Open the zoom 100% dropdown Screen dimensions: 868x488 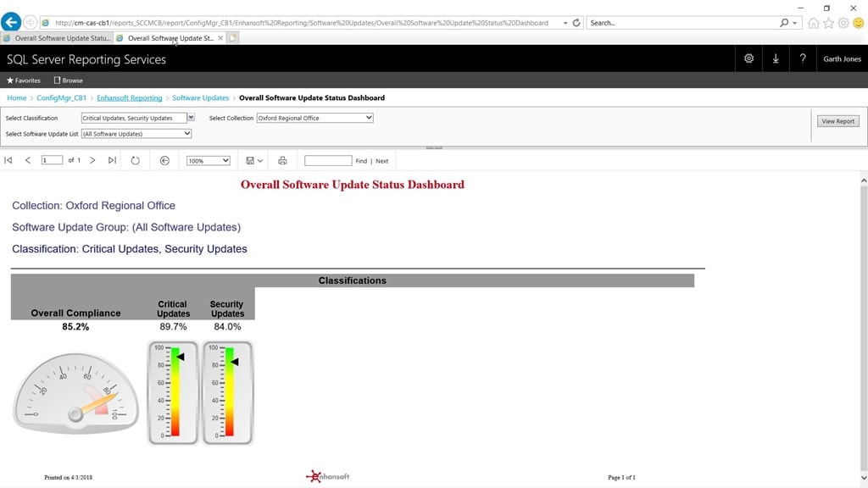pyautogui.click(x=209, y=160)
